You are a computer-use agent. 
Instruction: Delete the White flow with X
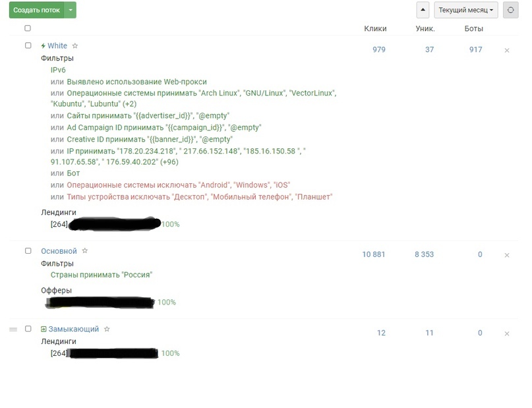507,50
